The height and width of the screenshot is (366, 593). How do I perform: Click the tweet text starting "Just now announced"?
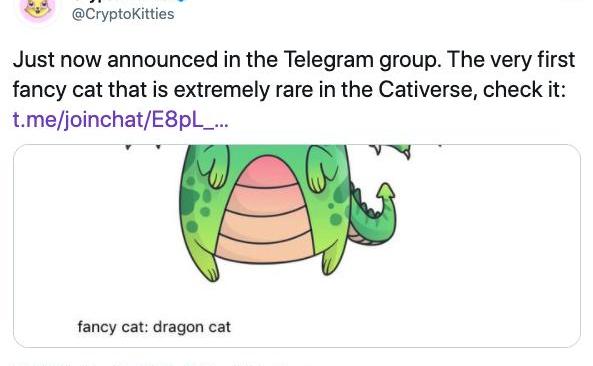(x=294, y=74)
